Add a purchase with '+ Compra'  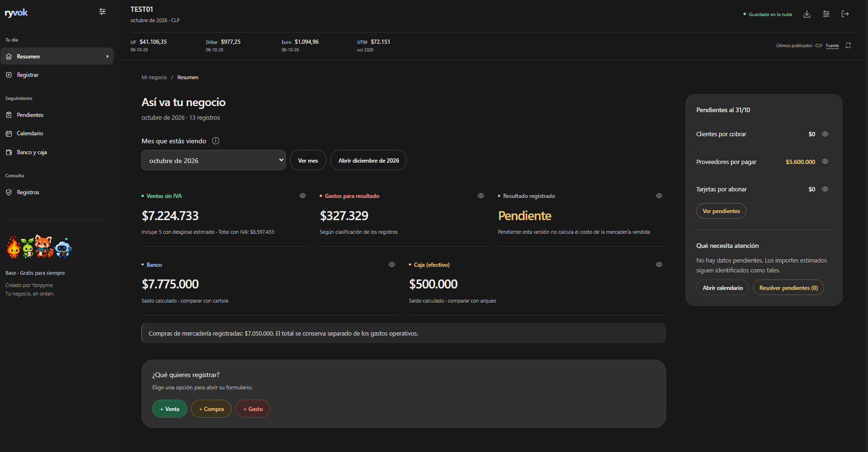coord(211,409)
